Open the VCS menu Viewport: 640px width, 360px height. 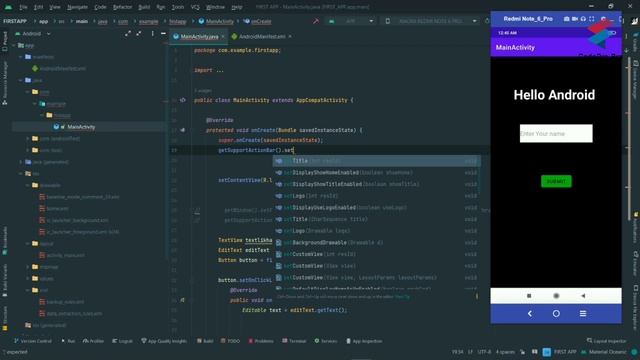click(x=195, y=7)
